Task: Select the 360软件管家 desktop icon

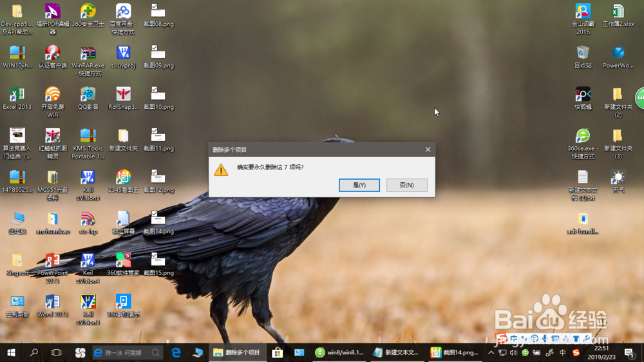Action: click(x=123, y=264)
